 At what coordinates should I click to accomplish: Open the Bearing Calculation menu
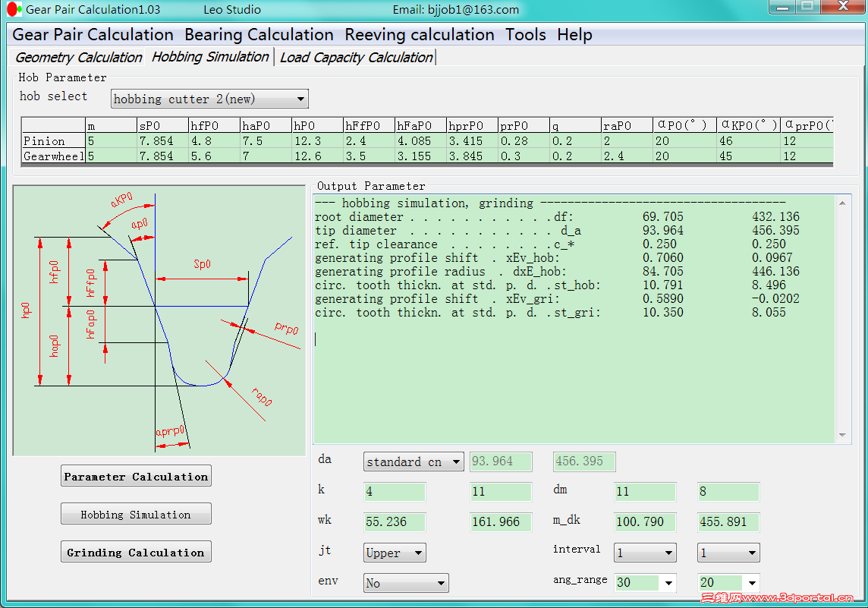[259, 34]
